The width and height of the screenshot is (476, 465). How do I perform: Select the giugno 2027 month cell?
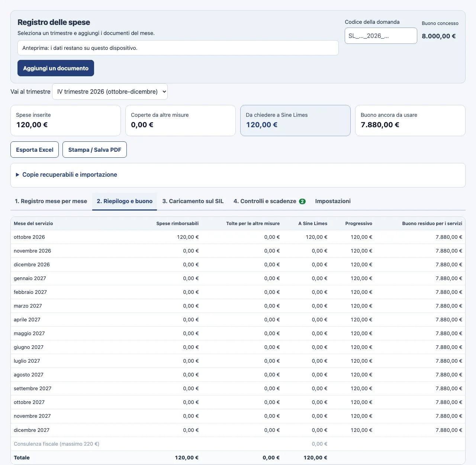click(x=29, y=347)
